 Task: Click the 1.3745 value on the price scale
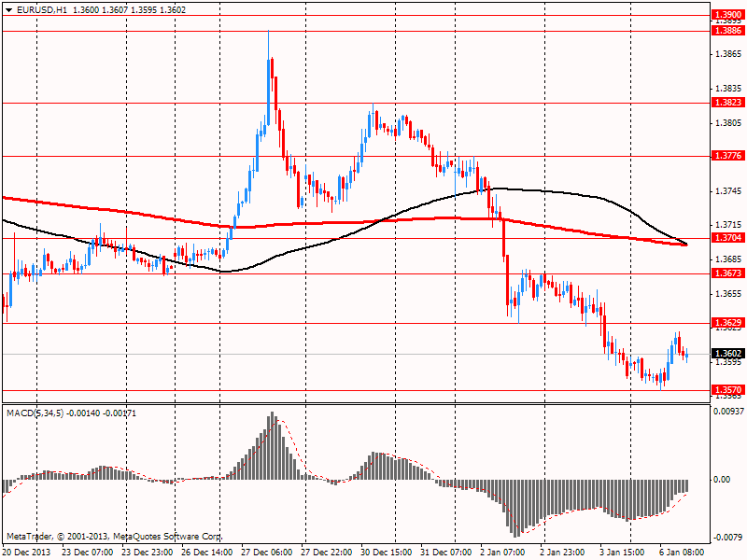pos(729,191)
